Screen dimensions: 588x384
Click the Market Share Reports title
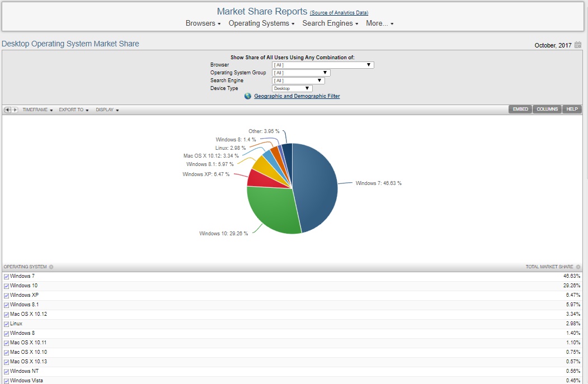click(262, 12)
